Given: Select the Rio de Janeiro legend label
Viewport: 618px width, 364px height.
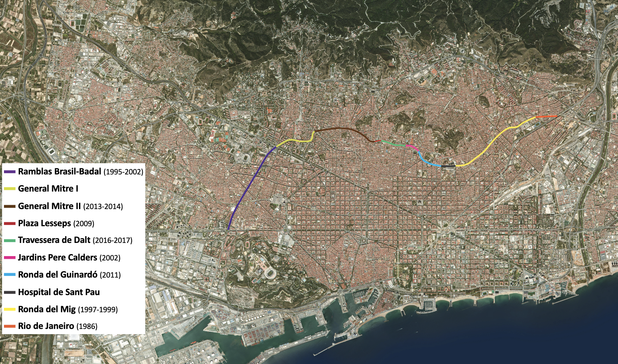Looking at the screenshot, I should tap(57, 326).
